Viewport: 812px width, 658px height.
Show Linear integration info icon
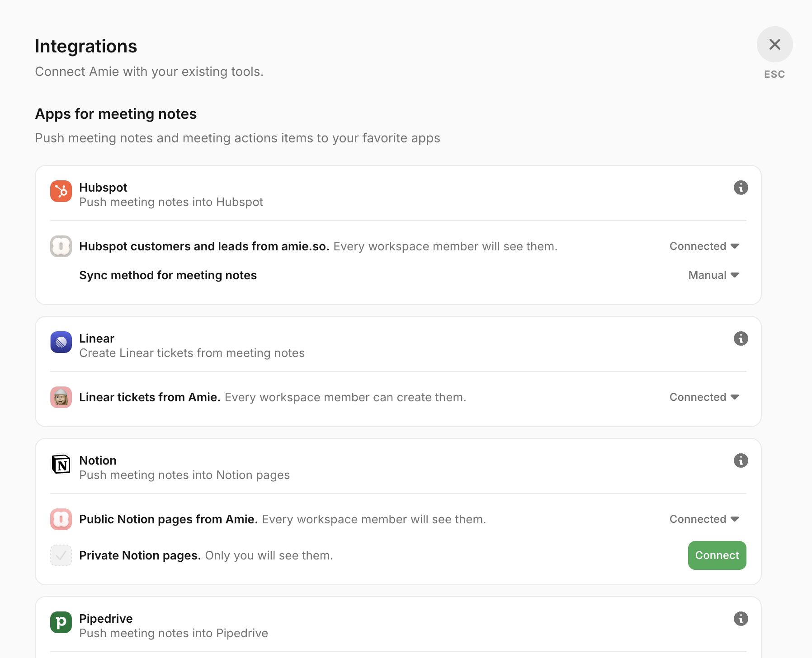[741, 338]
